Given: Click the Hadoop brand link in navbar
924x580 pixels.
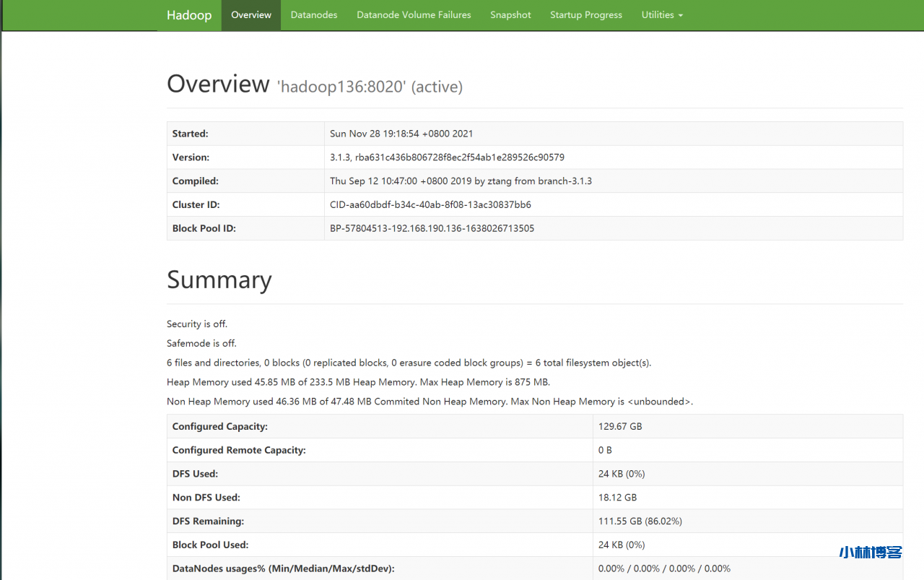Looking at the screenshot, I should point(189,15).
